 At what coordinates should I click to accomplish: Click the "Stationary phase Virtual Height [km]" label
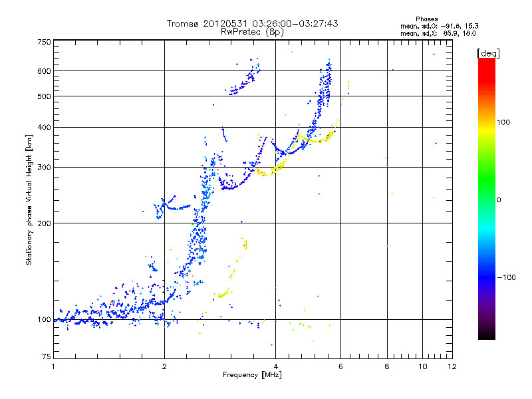coord(29,200)
